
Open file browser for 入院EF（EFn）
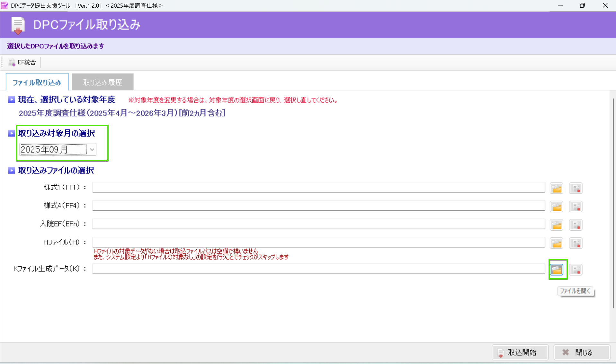point(557,225)
